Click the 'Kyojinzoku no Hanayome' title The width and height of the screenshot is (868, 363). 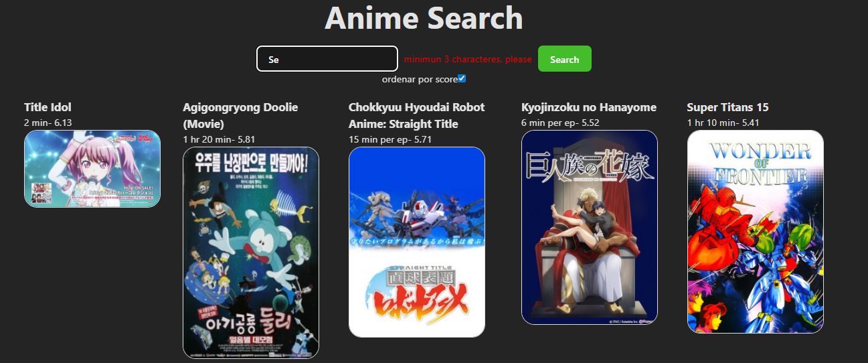click(589, 107)
